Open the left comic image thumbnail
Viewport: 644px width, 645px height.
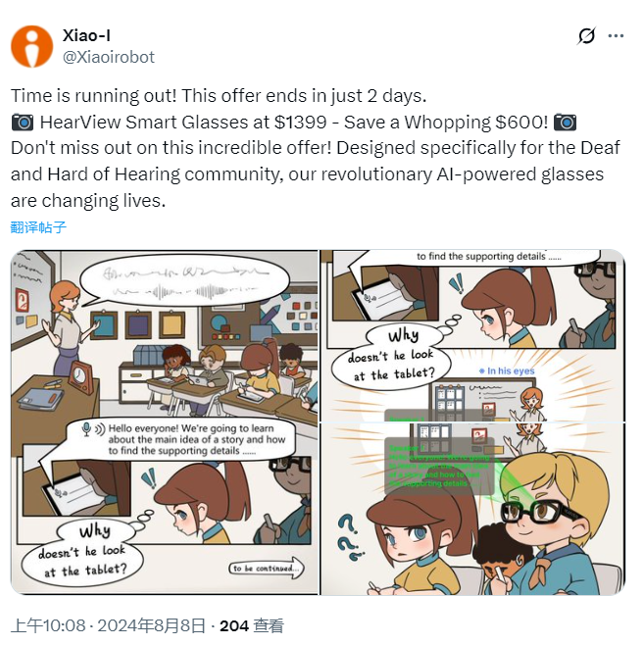pos(165,422)
